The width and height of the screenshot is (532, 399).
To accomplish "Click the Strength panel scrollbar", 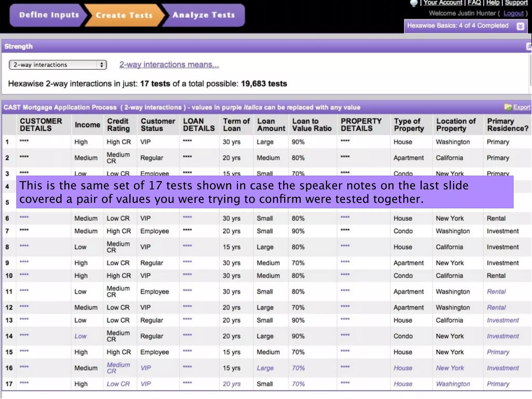I will (x=530, y=70).
